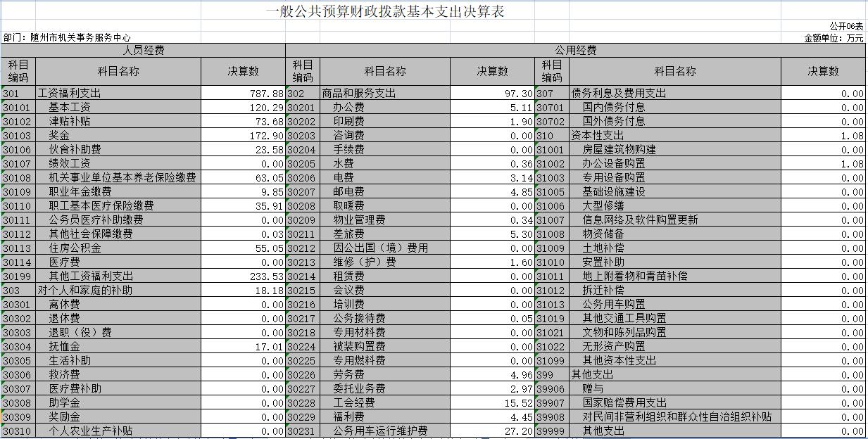This screenshot has width=868, height=439.
Task: Select the 基本工资 row name cell
Action: tap(69, 108)
